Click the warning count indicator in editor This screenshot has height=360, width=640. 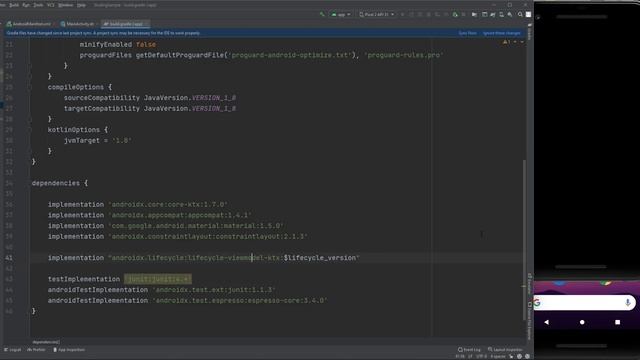tap(507, 42)
